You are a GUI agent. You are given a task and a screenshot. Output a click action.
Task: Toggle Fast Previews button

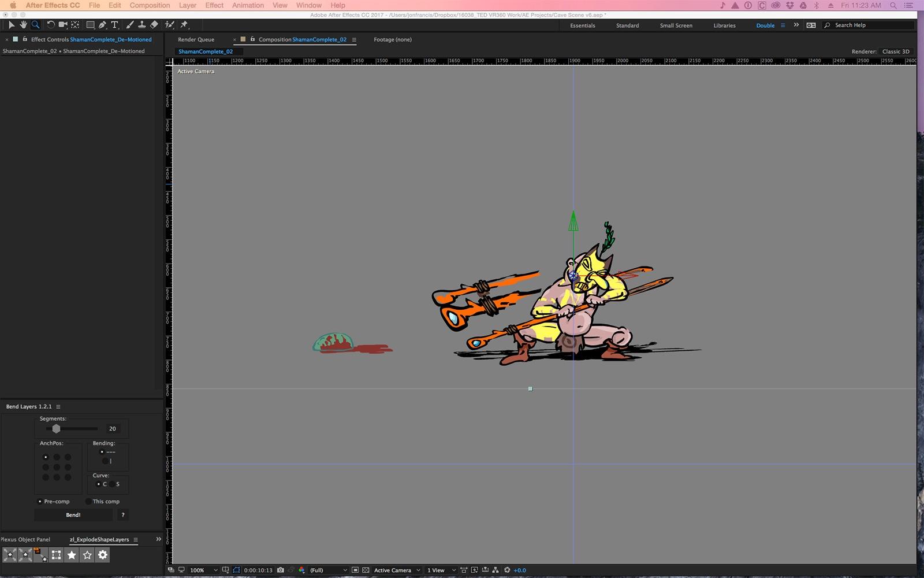(475, 570)
